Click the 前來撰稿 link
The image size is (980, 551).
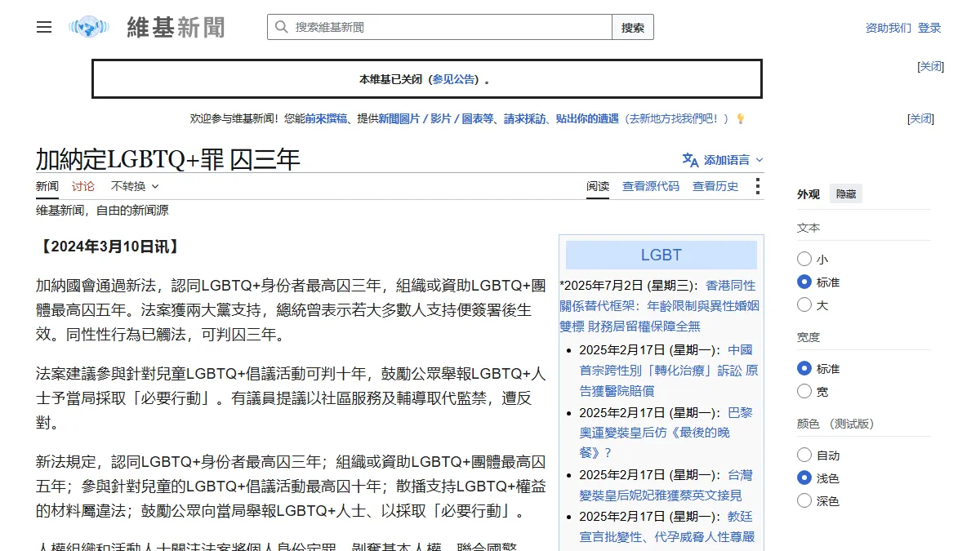click(327, 118)
